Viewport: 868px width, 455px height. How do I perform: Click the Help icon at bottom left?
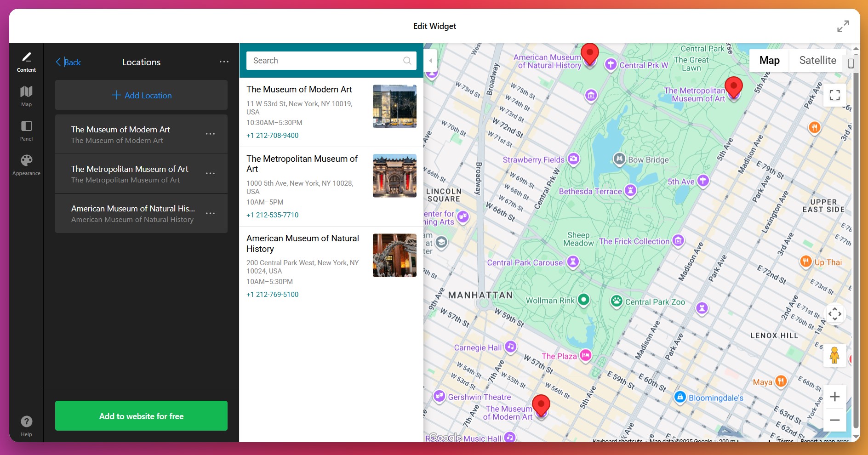[26, 421]
